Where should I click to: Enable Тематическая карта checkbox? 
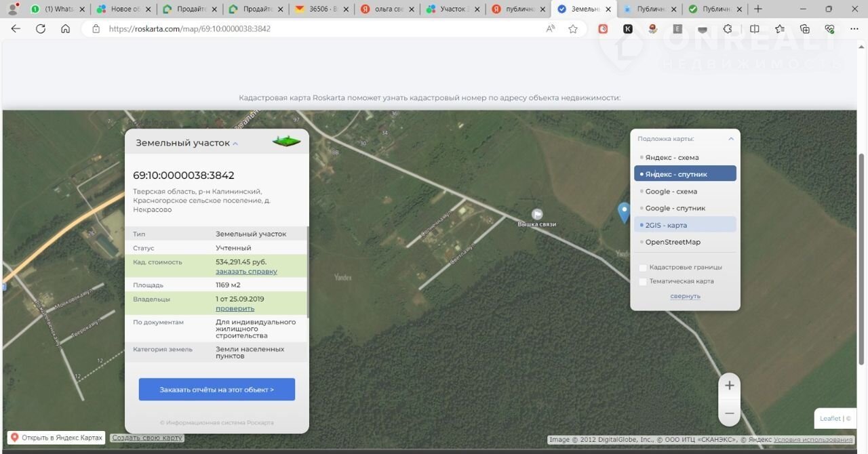[643, 282]
